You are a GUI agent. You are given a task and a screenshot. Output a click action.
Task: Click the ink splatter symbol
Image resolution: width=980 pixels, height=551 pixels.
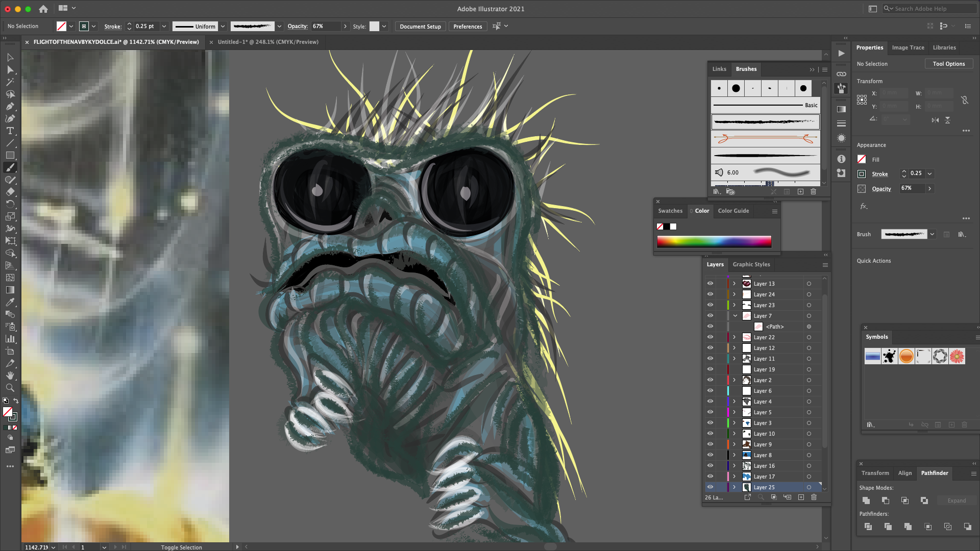pos(889,356)
